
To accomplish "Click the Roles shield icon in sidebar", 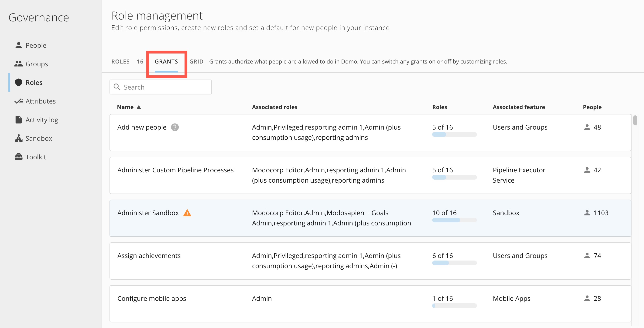I will [19, 82].
